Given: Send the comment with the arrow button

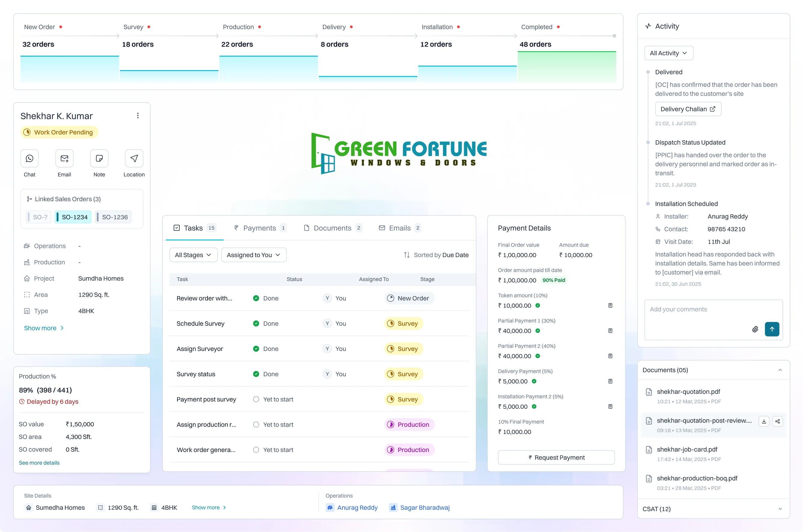Looking at the screenshot, I should [x=772, y=329].
